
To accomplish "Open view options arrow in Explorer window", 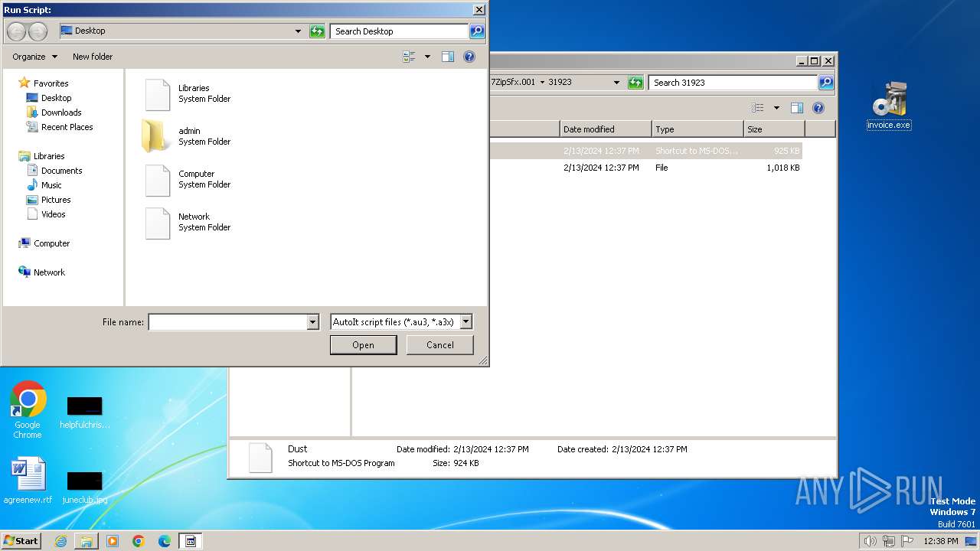I will (776, 108).
